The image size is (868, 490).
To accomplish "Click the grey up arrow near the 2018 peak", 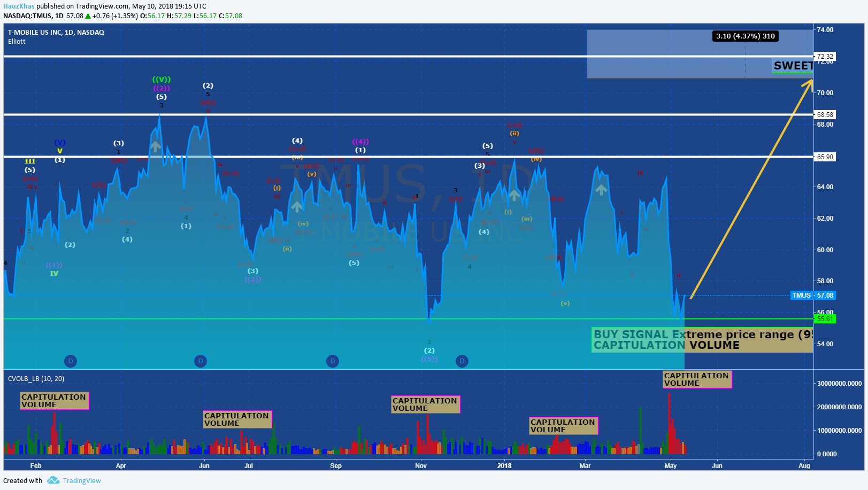I will pos(514,195).
